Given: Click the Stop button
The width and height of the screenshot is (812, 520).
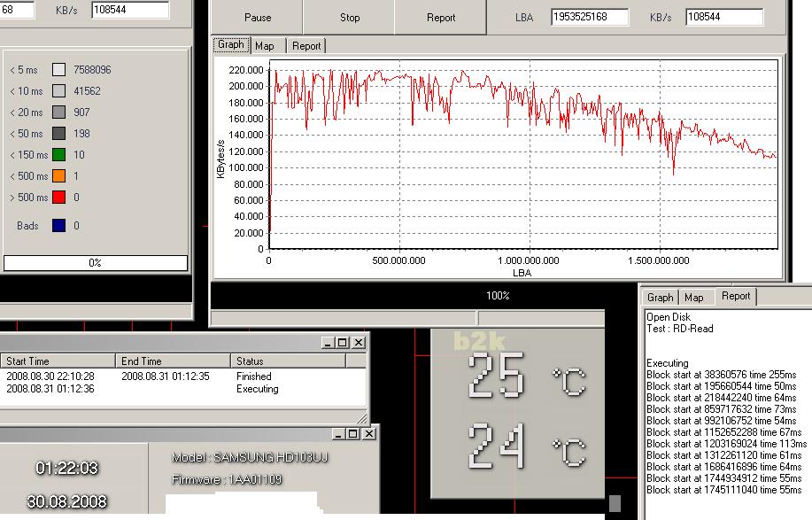Looking at the screenshot, I should [349, 17].
